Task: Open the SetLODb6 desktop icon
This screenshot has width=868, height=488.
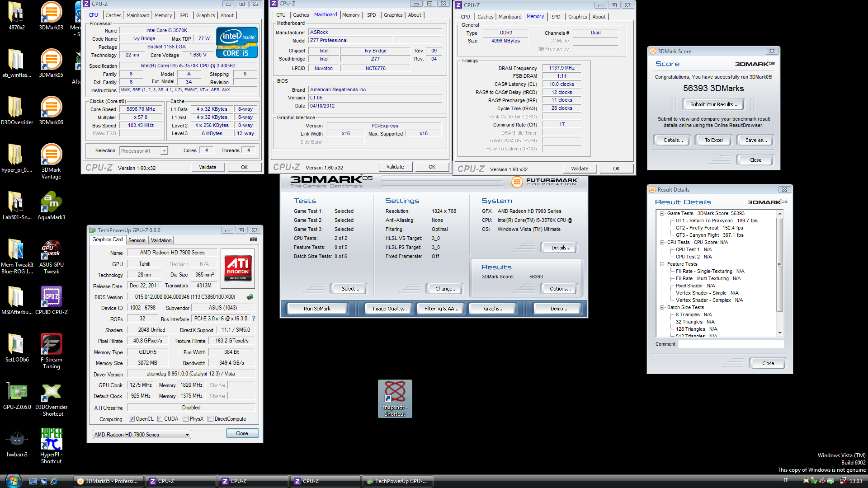Action: coord(17,348)
